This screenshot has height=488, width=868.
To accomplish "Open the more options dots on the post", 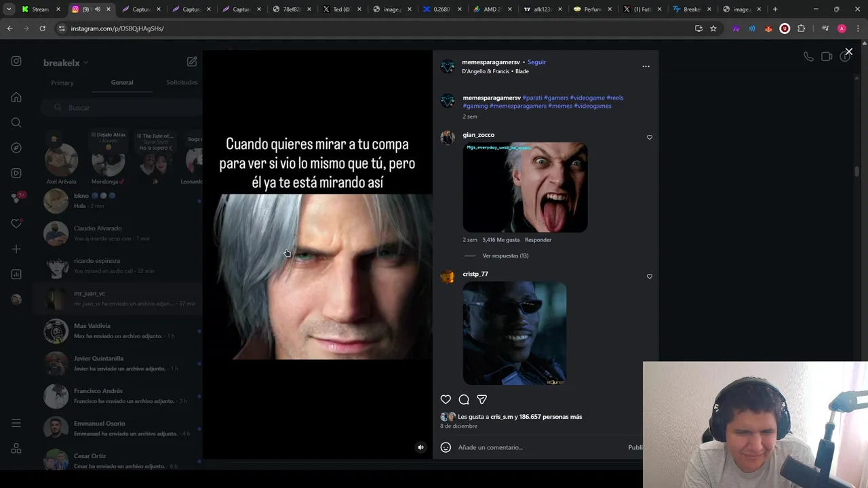I will 646,66.
